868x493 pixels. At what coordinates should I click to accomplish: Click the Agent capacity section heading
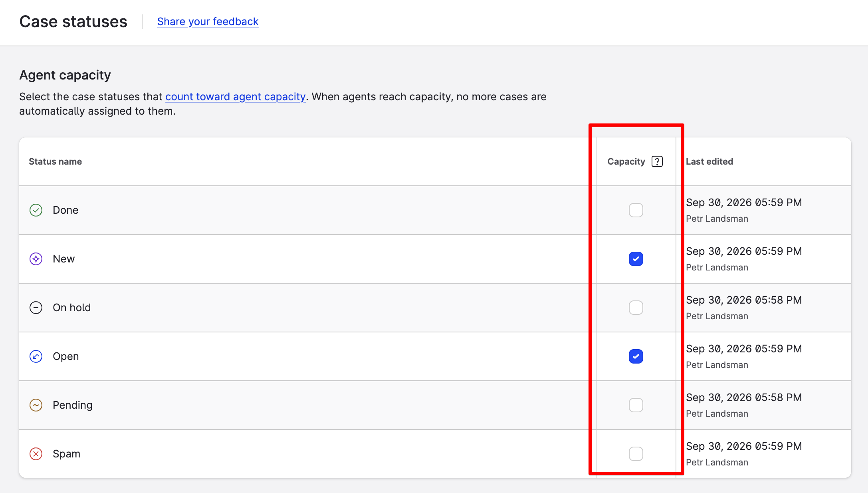(65, 75)
